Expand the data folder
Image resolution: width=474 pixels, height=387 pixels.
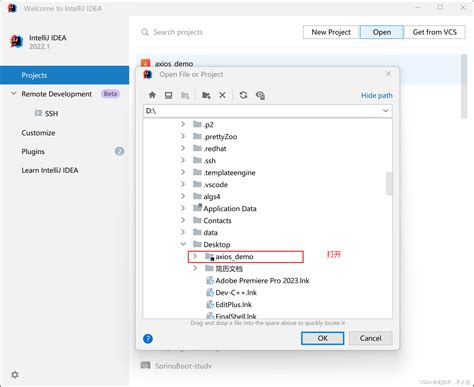pos(183,232)
